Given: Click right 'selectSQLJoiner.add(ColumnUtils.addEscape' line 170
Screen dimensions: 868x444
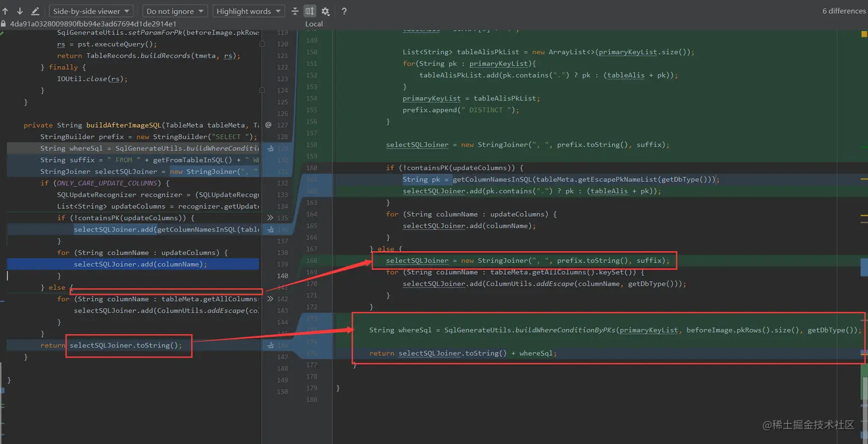Looking at the screenshot, I should 544,284.
